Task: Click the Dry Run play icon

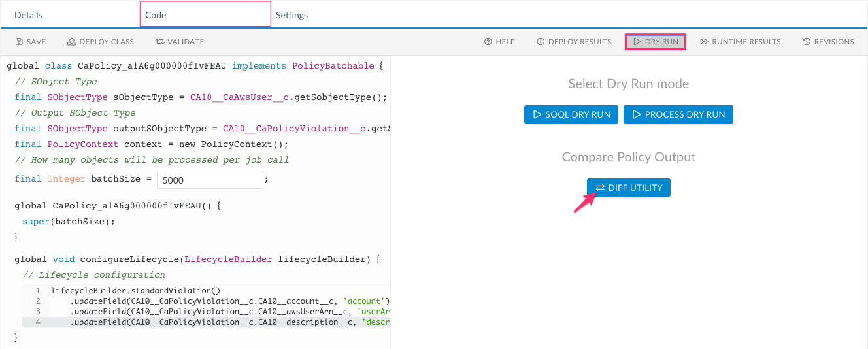Action: pos(636,42)
